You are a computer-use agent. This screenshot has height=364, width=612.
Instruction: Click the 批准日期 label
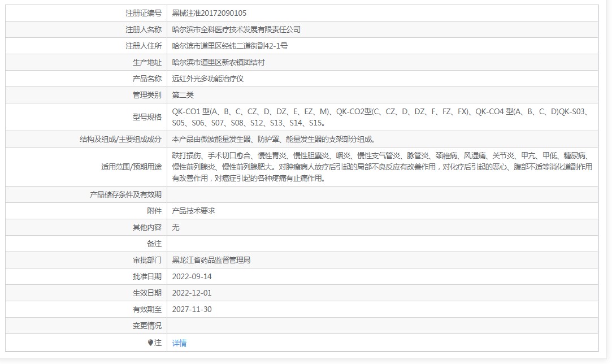[x=147, y=276]
